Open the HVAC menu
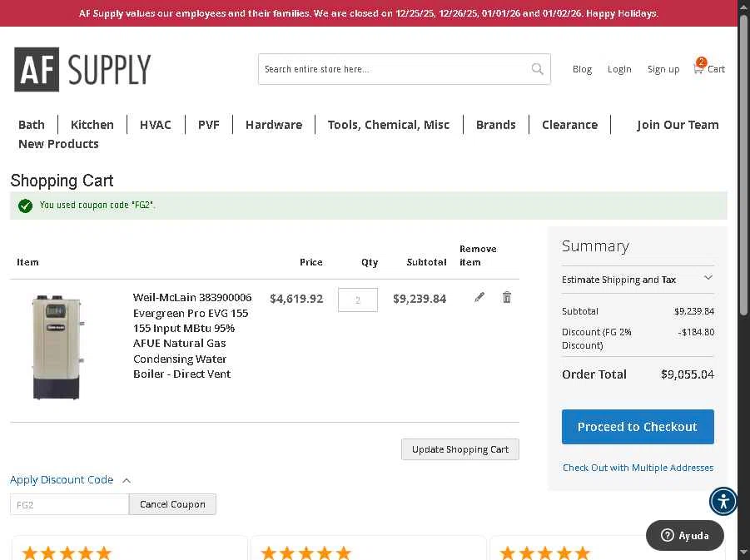 156,125
